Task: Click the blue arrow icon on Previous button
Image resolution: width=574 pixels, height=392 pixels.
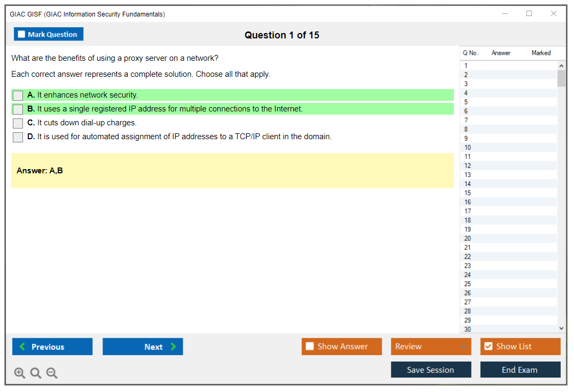Action: click(x=21, y=346)
